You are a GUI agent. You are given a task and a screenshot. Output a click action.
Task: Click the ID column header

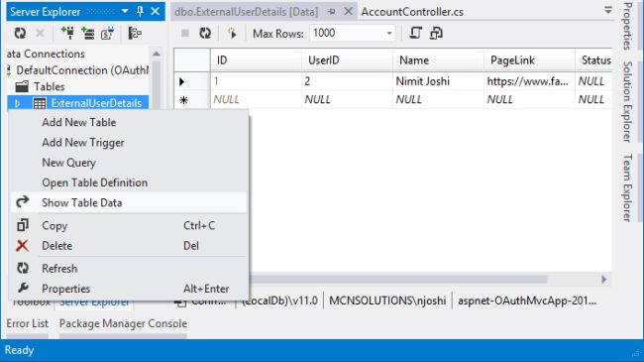pyautogui.click(x=256, y=60)
